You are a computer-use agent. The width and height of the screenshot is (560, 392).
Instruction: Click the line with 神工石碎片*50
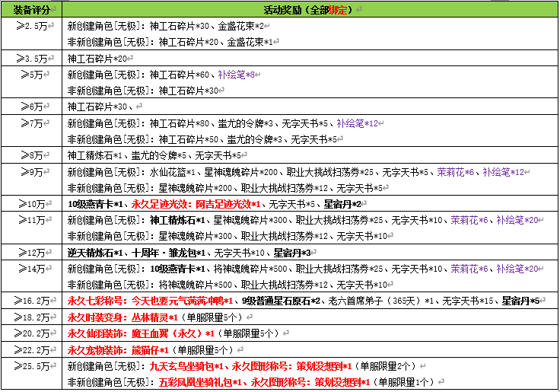pyautogui.click(x=202, y=139)
